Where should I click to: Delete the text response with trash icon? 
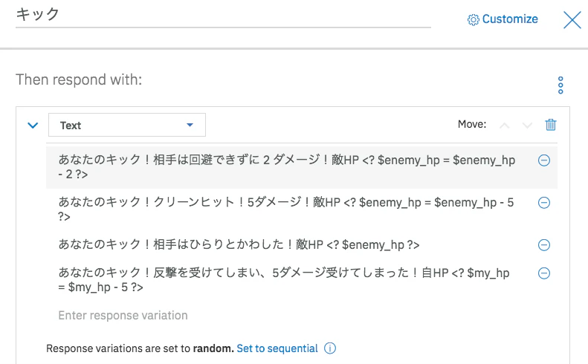pos(551,125)
